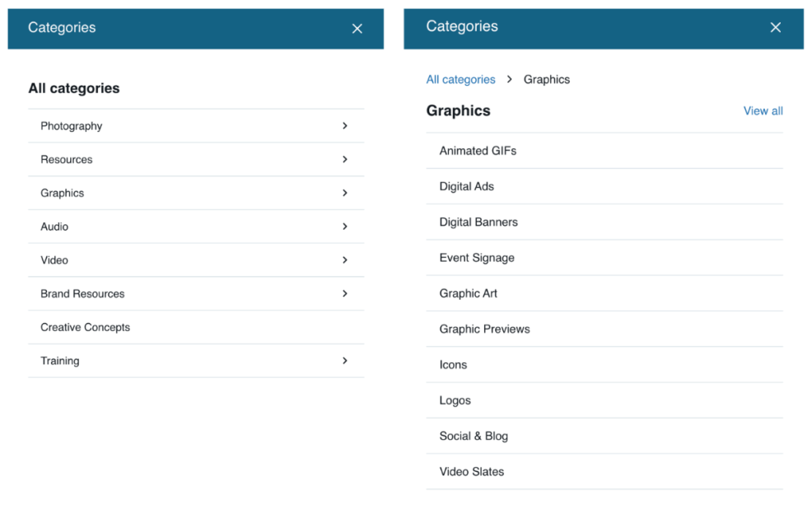Close the right Graphics categories panel
Screen dimensions: 812x514
pyautogui.click(x=775, y=28)
